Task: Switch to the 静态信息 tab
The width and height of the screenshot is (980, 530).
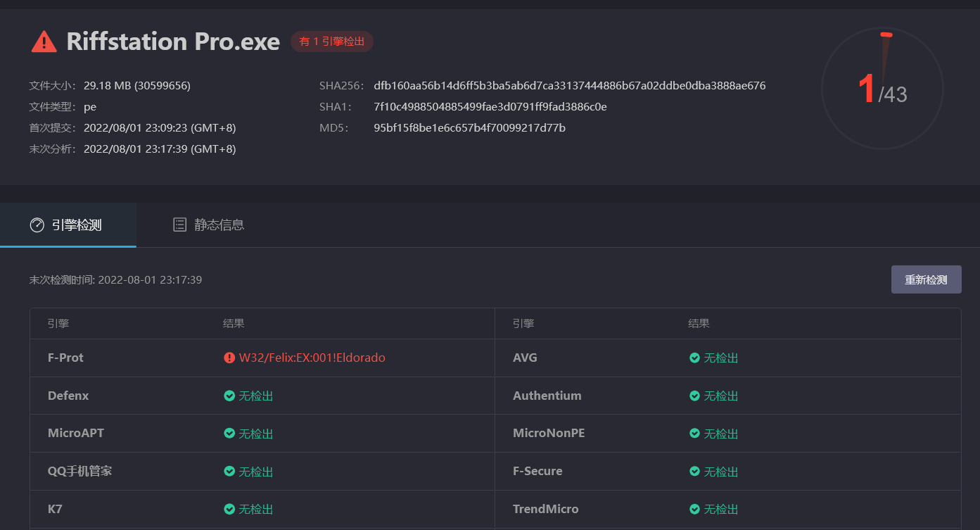Action: 209,225
